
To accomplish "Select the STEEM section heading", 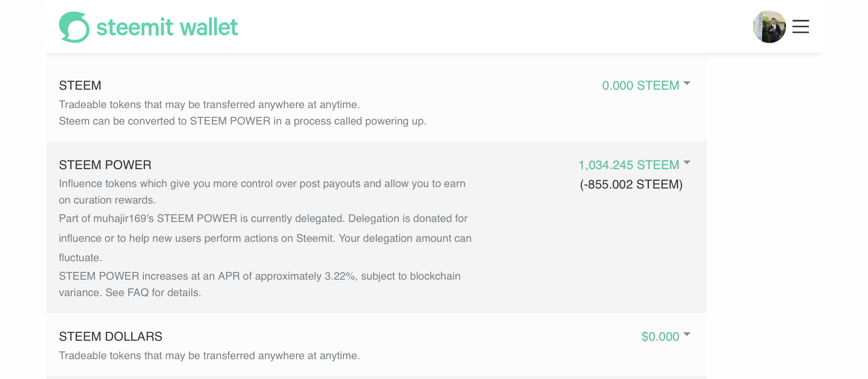I will click(80, 85).
